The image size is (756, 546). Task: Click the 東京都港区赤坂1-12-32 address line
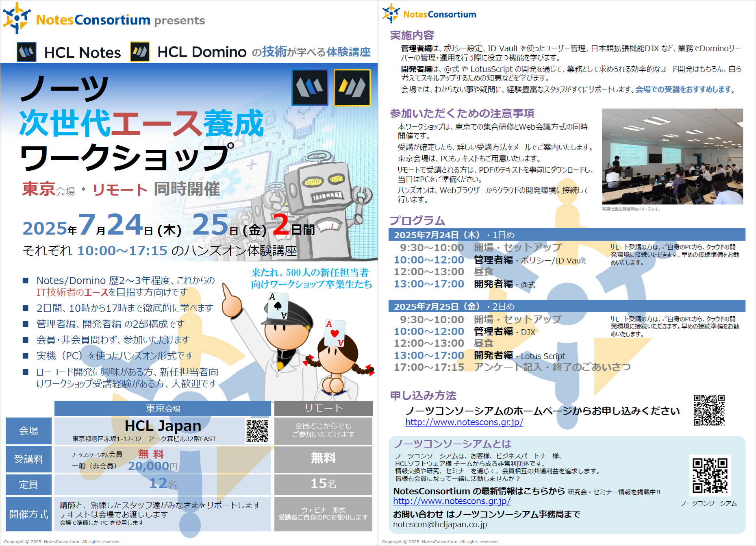[x=144, y=439]
